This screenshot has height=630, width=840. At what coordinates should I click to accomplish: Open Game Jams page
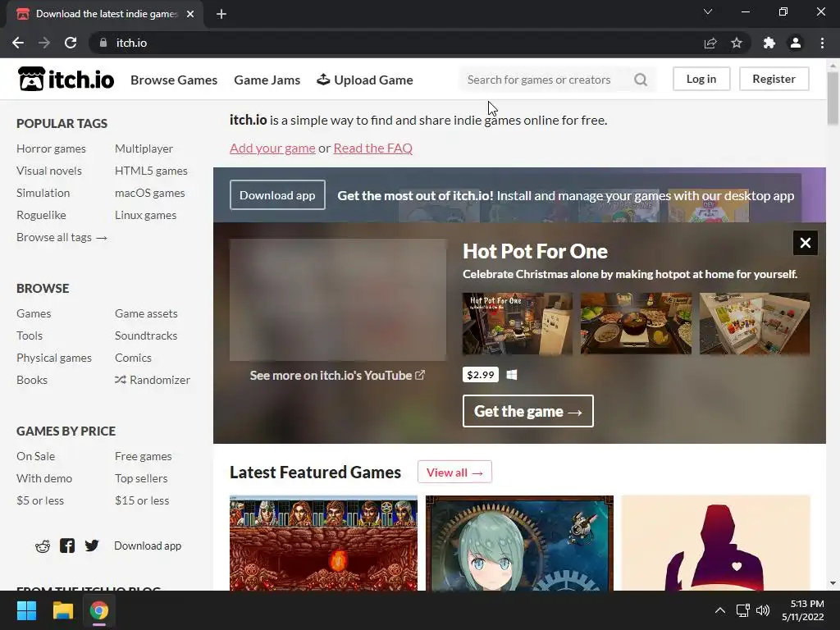tap(267, 80)
